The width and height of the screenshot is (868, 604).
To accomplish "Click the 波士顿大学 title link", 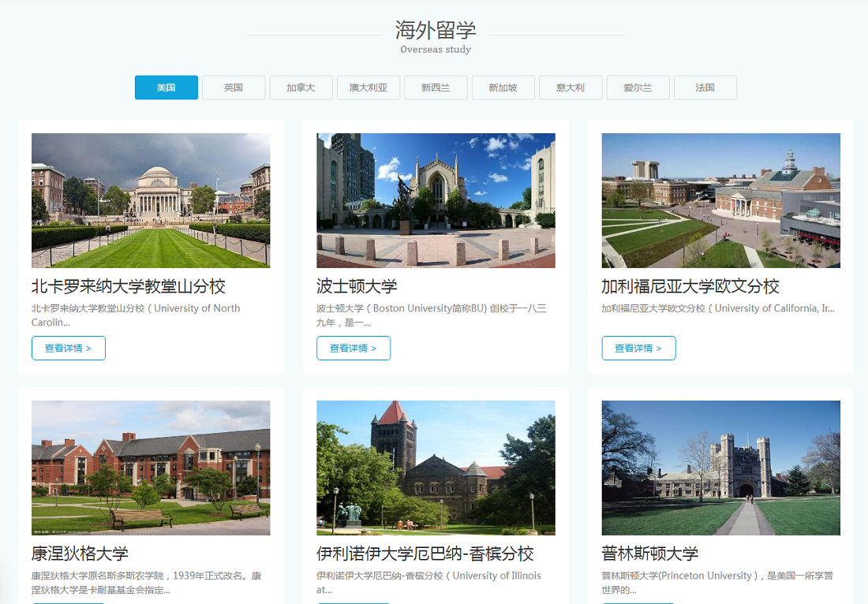I will (x=357, y=286).
